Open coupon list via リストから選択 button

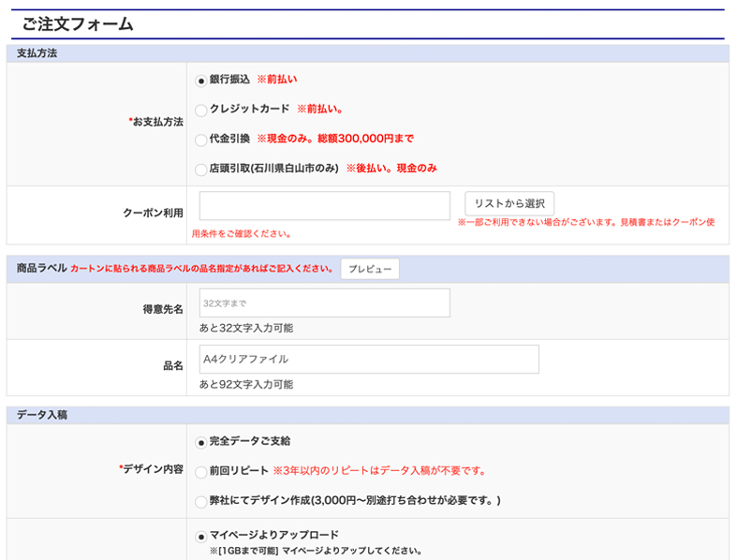[x=509, y=204]
